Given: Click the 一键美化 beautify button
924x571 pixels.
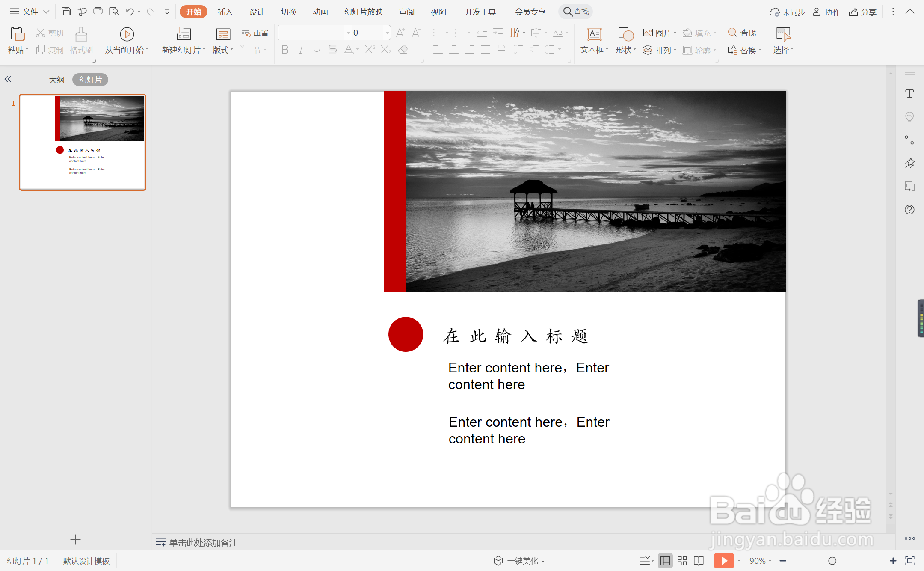Looking at the screenshot, I should click(x=519, y=561).
